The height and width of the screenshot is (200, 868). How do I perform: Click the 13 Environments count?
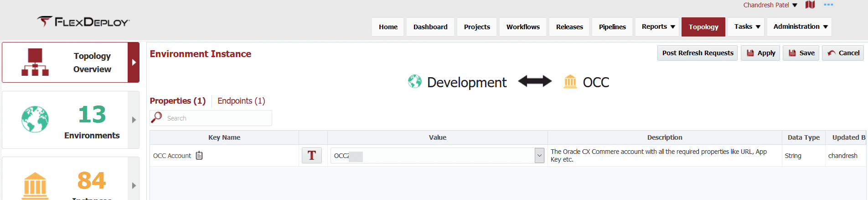[x=92, y=114]
